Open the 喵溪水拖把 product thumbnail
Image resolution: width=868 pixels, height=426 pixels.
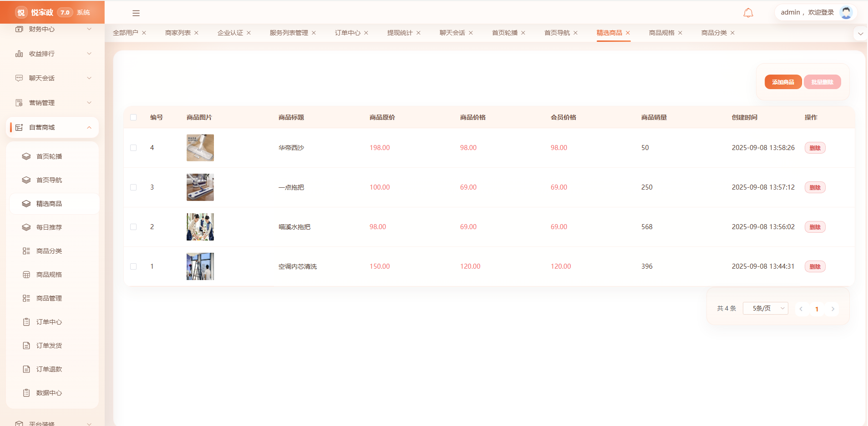pos(200,227)
